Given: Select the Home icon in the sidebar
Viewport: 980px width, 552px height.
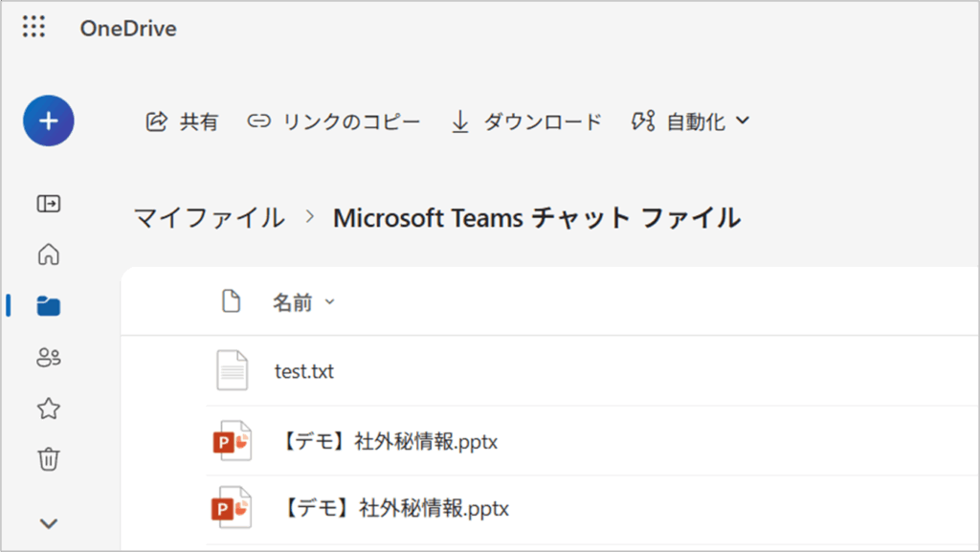Looking at the screenshot, I should tap(49, 254).
